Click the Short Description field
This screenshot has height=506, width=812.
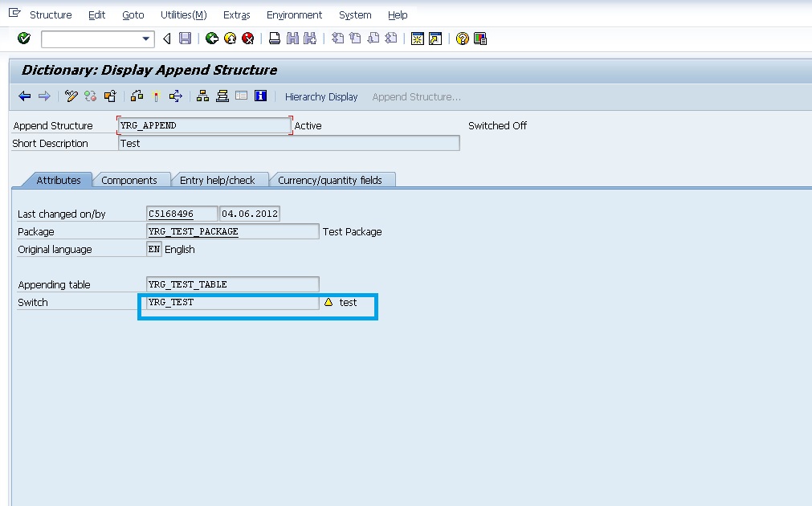pyautogui.click(x=289, y=143)
